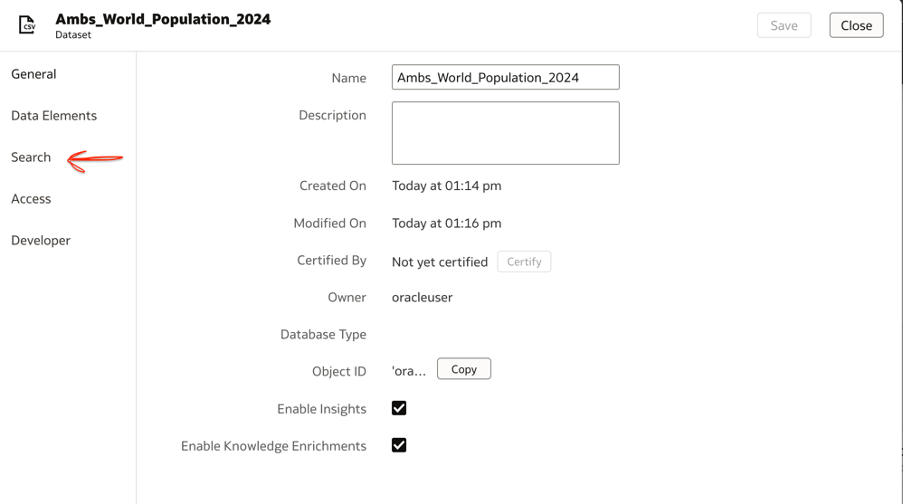Open the Search tab
This screenshot has height=504, width=904.
31,157
